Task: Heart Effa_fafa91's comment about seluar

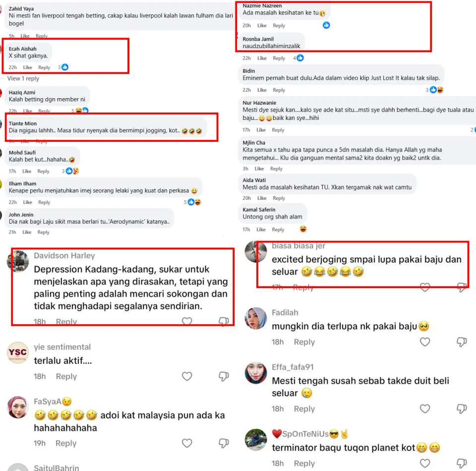Action: point(425,409)
